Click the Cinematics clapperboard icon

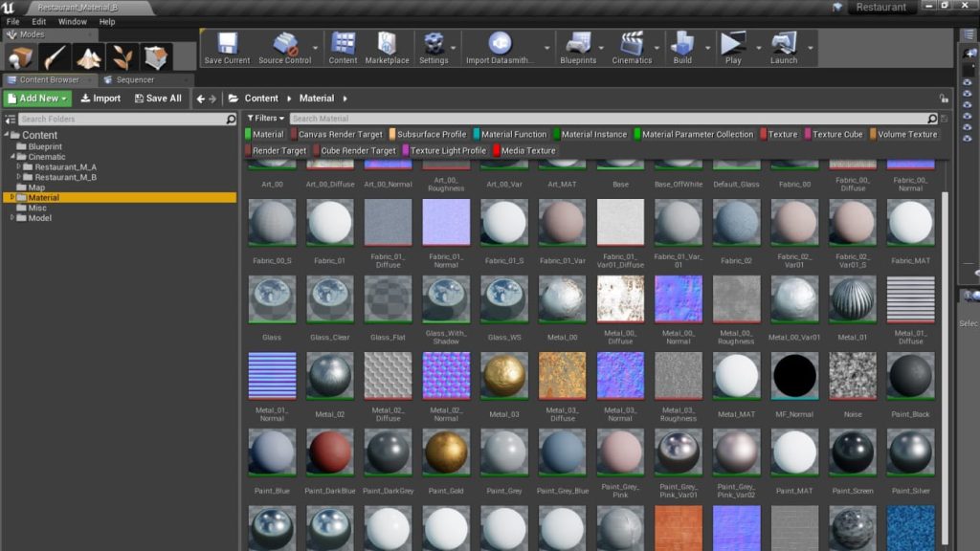click(632, 45)
